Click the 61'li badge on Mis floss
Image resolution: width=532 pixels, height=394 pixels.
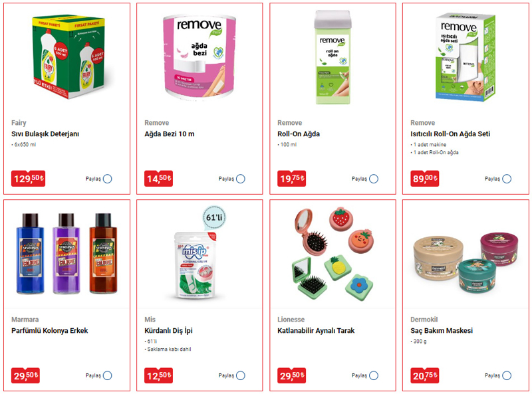[x=214, y=217]
